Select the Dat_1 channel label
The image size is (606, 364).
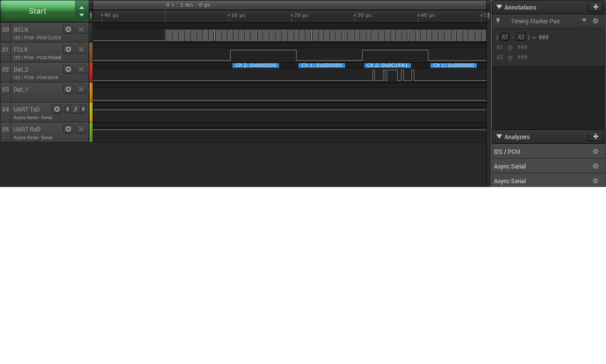pyautogui.click(x=21, y=90)
